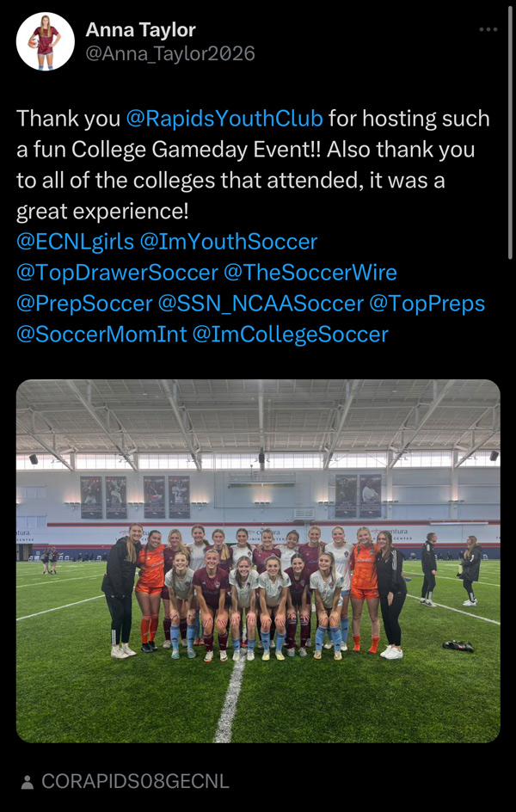Click the @Anna_Taylor2026 handle

coord(170,53)
